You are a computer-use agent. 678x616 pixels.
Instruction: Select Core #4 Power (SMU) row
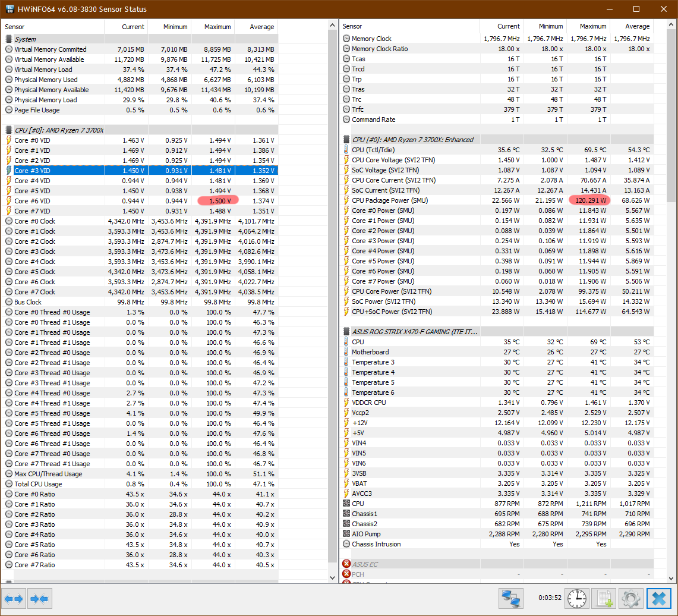(x=497, y=251)
